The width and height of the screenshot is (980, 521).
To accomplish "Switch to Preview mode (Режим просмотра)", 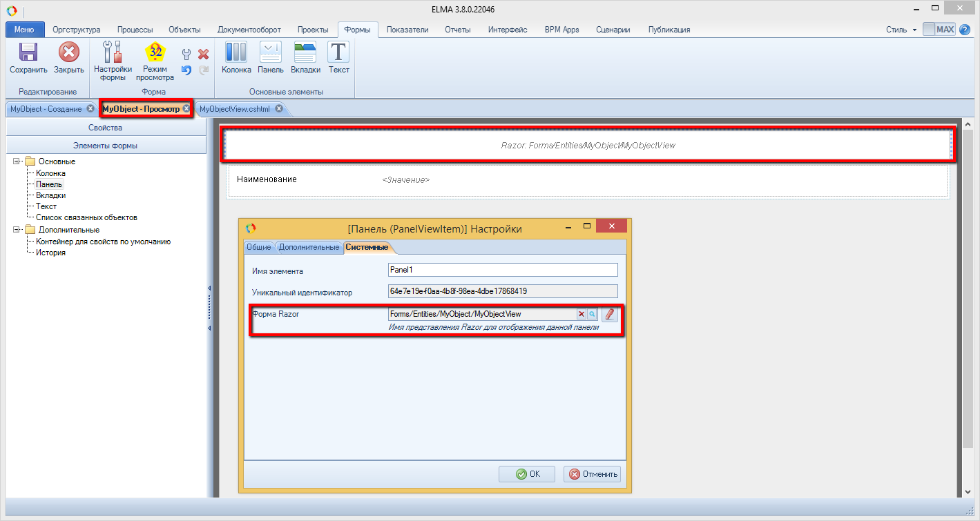I will click(155, 52).
